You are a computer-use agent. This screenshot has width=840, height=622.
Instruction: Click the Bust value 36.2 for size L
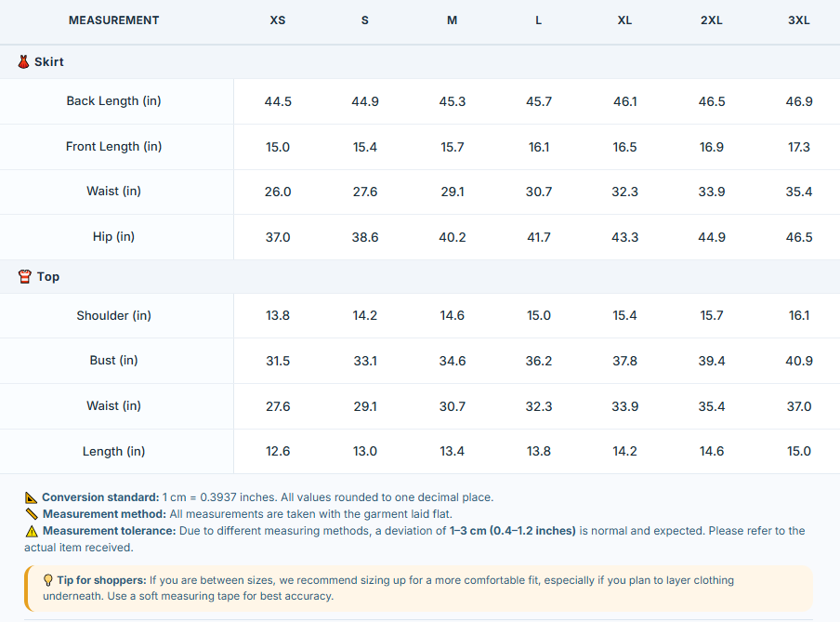538,361
